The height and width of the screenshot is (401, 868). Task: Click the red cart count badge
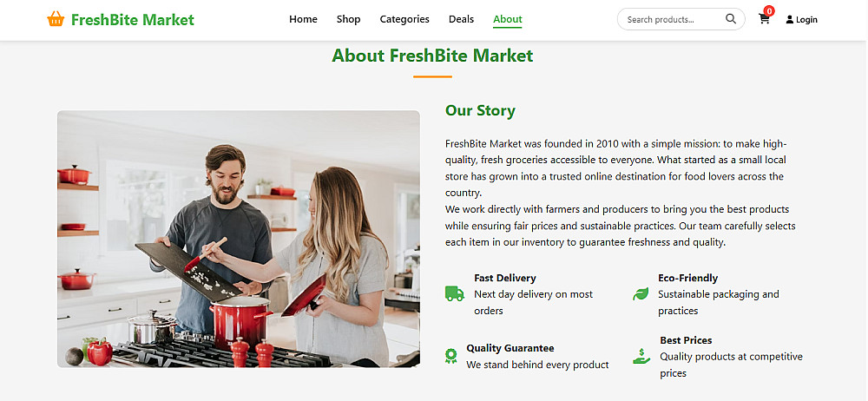(769, 11)
